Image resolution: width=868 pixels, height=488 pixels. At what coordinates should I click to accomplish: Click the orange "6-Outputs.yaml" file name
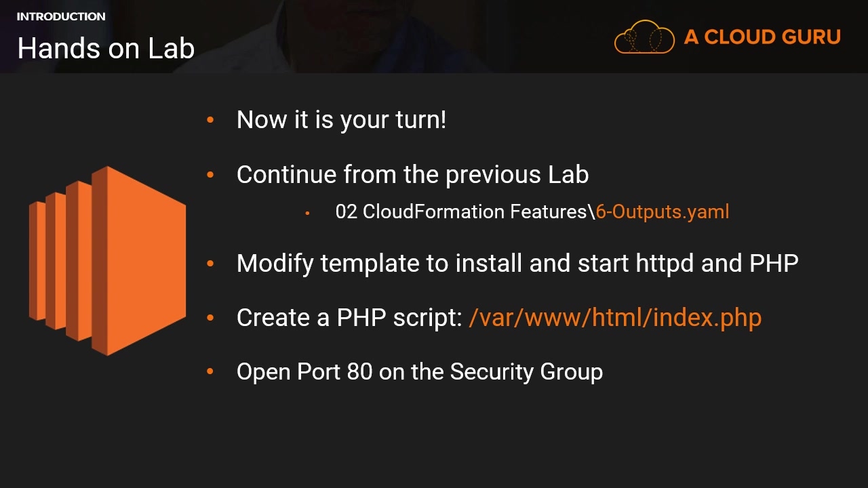[x=662, y=211]
